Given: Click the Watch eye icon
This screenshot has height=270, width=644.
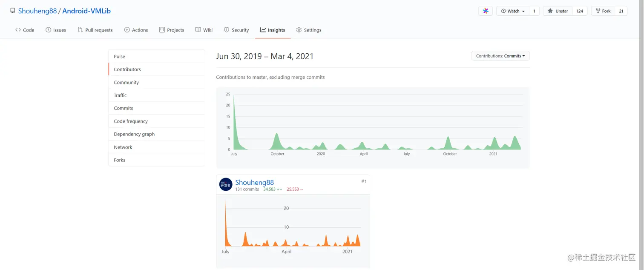Looking at the screenshot, I should click(503, 11).
